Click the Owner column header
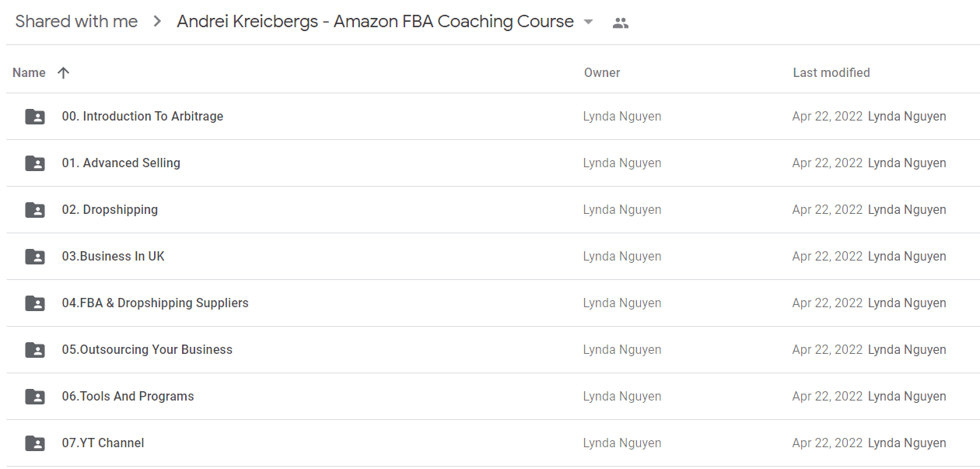Image resolution: width=980 pixels, height=469 pixels. click(x=602, y=72)
